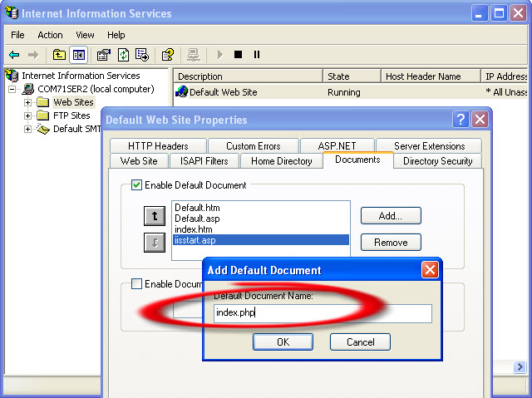Check the Enable Document Footer checkbox
The image size is (532, 398).
(136, 284)
